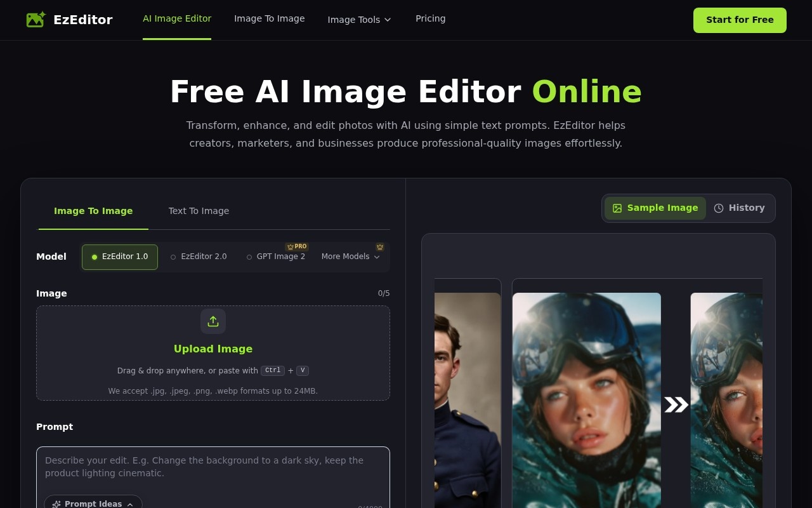The height and width of the screenshot is (508, 812).
Task: Click the skier result image after the arrows
Action: [x=726, y=400]
